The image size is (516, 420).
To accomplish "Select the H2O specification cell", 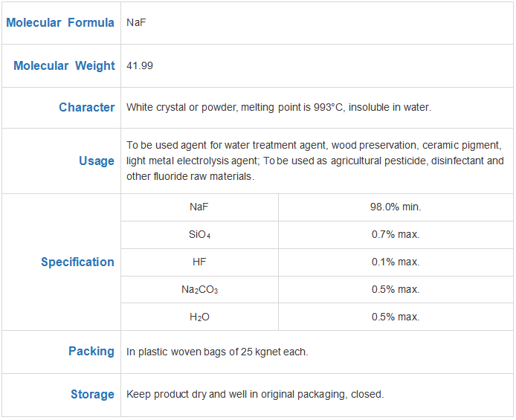I will (199, 317).
